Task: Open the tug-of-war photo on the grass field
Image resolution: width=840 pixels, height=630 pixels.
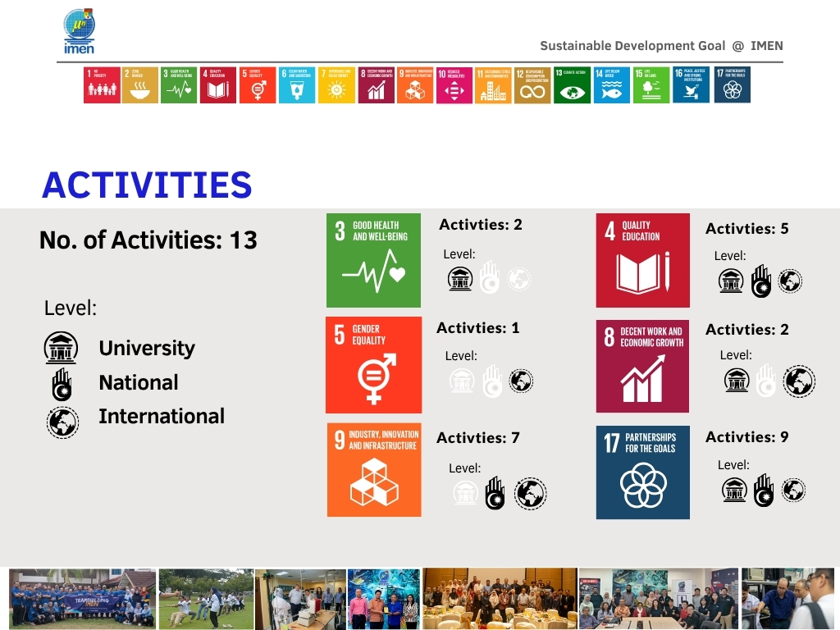Action: pos(206,599)
